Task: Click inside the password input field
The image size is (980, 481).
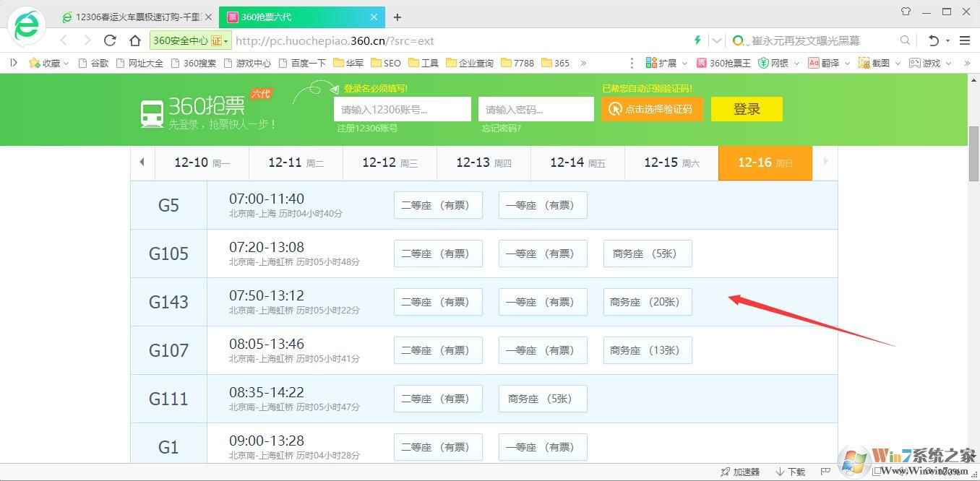Action: [535, 109]
